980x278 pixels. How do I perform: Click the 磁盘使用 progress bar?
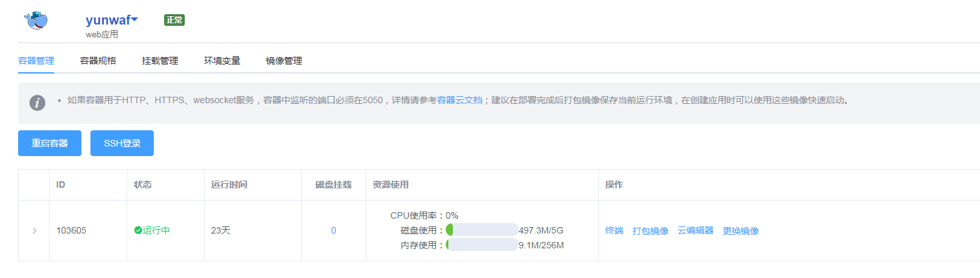point(482,230)
